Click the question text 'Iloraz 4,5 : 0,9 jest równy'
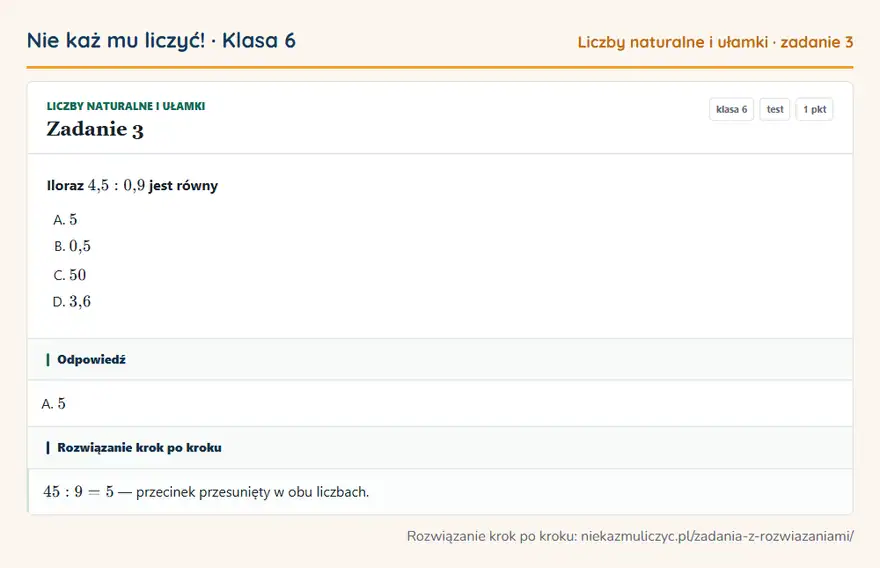 (132, 186)
